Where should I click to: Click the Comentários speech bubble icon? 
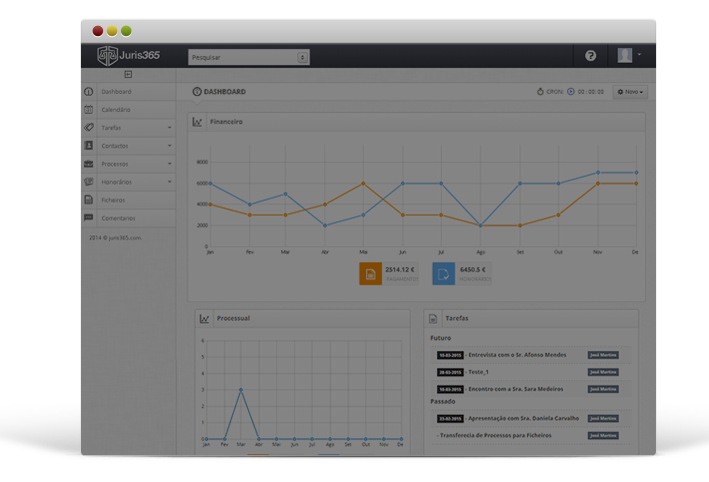click(89, 218)
